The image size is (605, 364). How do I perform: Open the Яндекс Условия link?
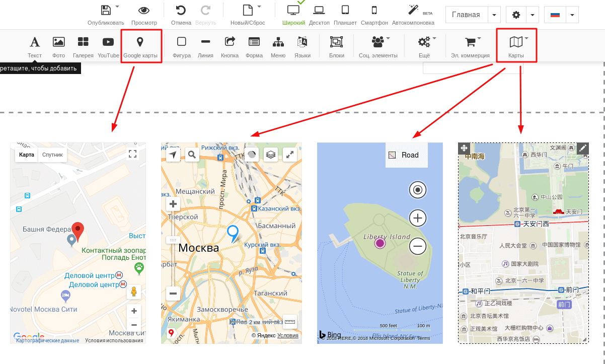288,335
